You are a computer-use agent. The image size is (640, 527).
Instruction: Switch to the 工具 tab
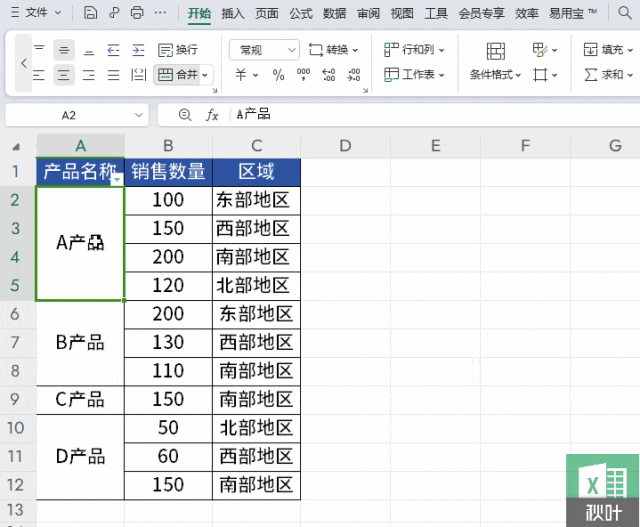436,13
